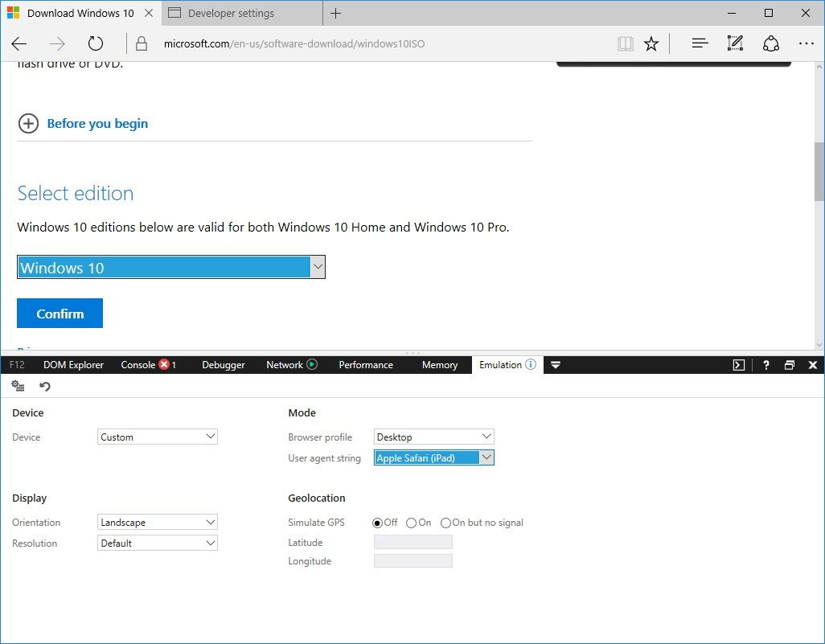Close the Download Windows 10 tab
This screenshot has height=644, width=825.
[x=149, y=13]
